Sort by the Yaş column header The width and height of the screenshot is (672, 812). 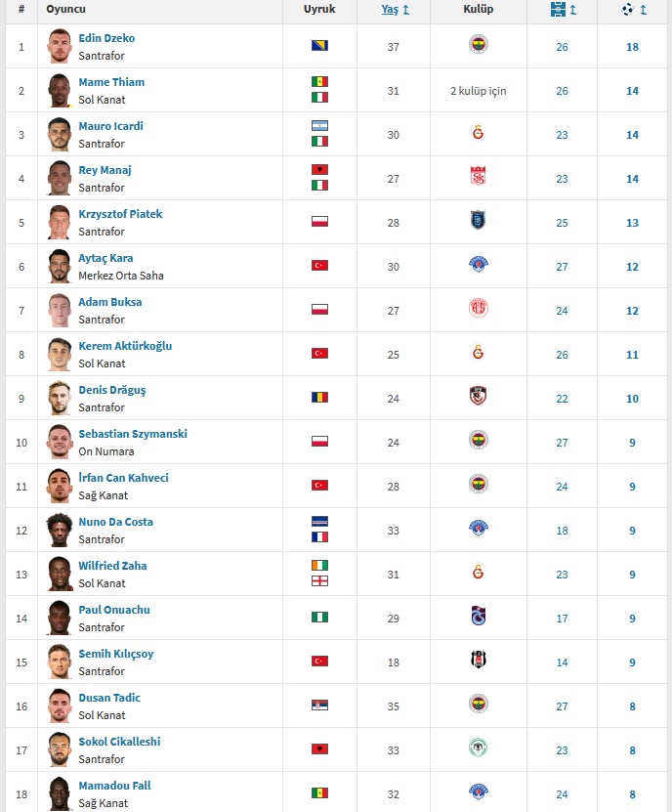coord(390,10)
